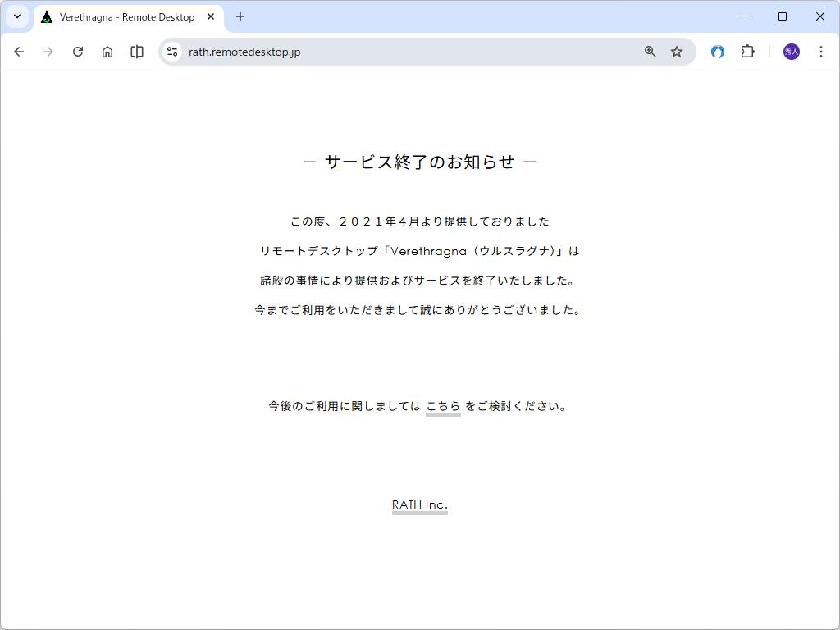The height and width of the screenshot is (630, 840).
Task: Reload the rath.remotedesktop.jp page
Action: pyautogui.click(x=78, y=52)
